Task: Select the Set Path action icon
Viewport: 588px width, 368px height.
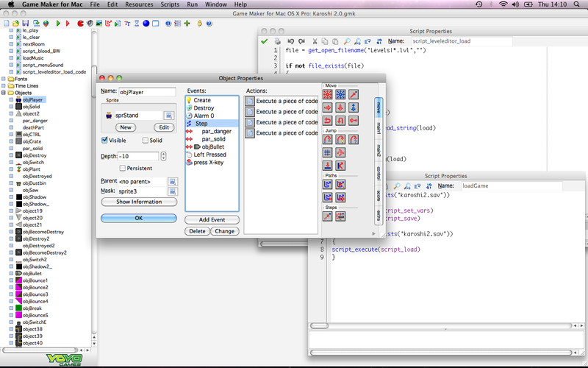Action: 327,185
